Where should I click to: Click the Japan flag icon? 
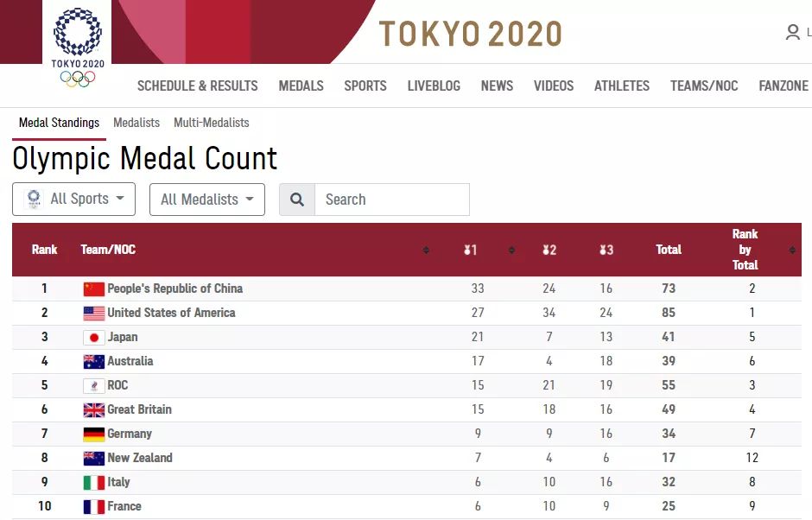[94, 337]
